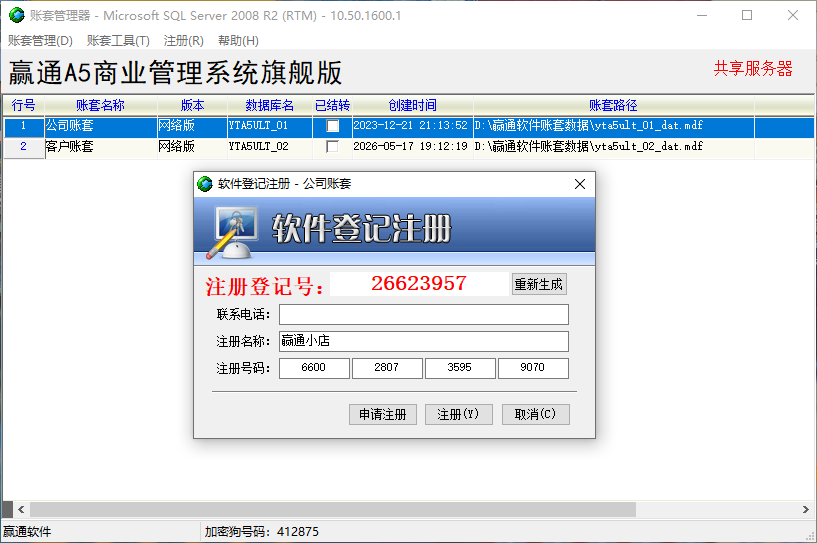This screenshot has width=817, height=543.
Task: Open the 账套管理(D) menu
Action: coord(40,41)
